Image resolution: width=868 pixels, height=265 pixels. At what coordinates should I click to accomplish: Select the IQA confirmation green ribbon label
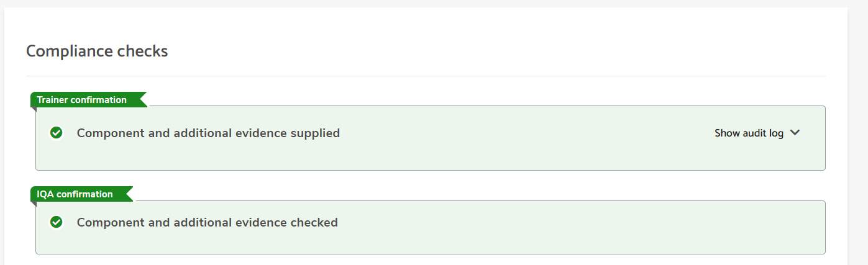point(81,194)
